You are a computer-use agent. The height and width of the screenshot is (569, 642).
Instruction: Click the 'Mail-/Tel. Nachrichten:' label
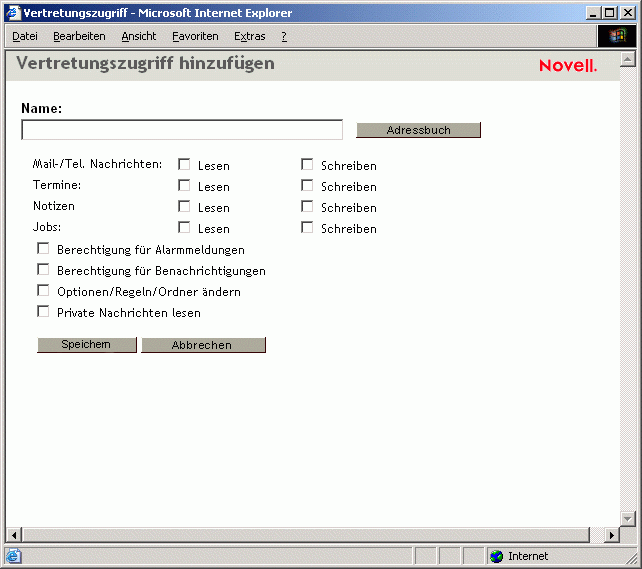97,164
